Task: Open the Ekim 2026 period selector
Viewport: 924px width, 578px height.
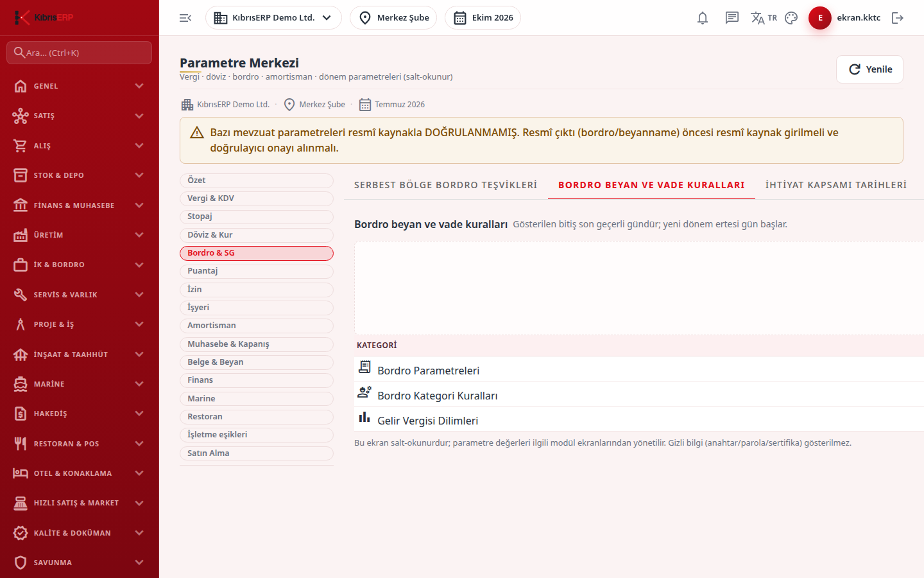Action: point(483,18)
